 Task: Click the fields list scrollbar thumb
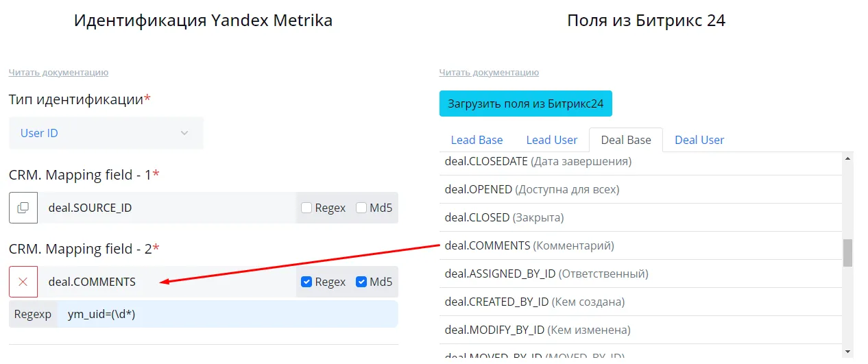pyautogui.click(x=847, y=253)
